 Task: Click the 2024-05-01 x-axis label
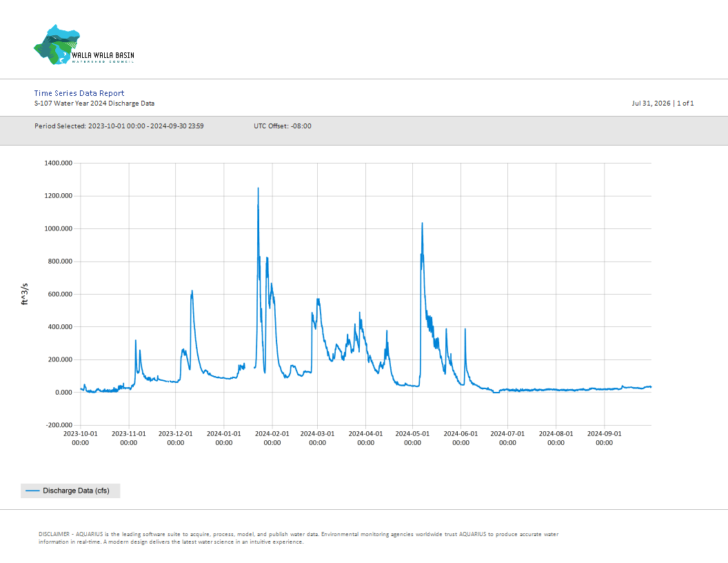[x=412, y=438]
